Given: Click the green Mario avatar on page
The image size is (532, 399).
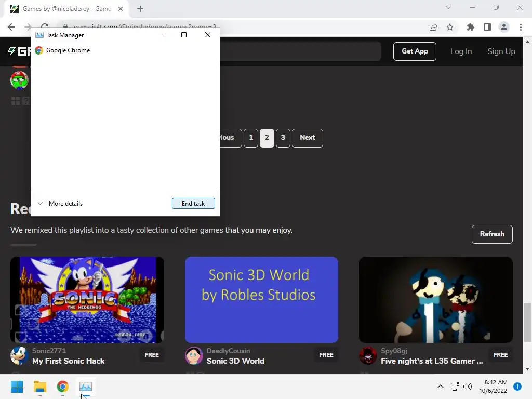Looking at the screenshot, I should coord(19,81).
